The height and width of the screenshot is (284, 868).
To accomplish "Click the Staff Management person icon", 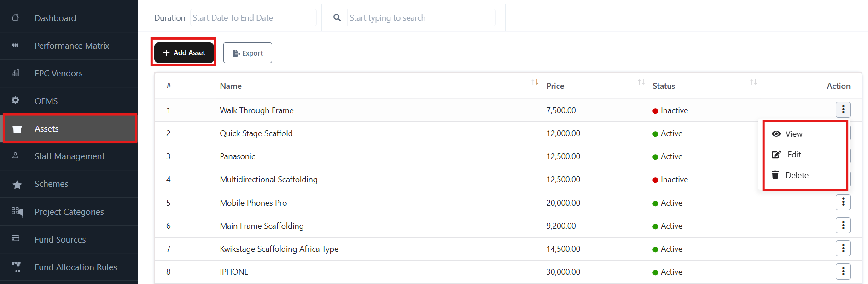I will [x=16, y=156].
